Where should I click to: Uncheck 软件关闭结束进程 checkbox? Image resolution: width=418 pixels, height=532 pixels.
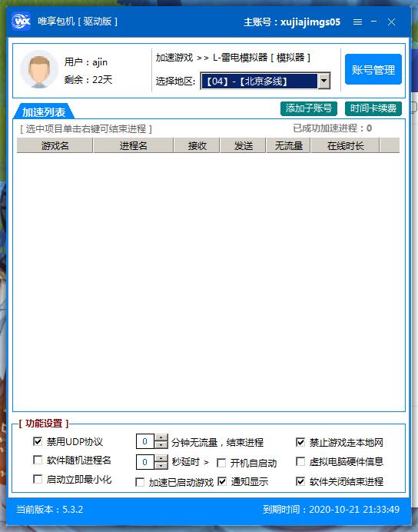click(x=300, y=481)
